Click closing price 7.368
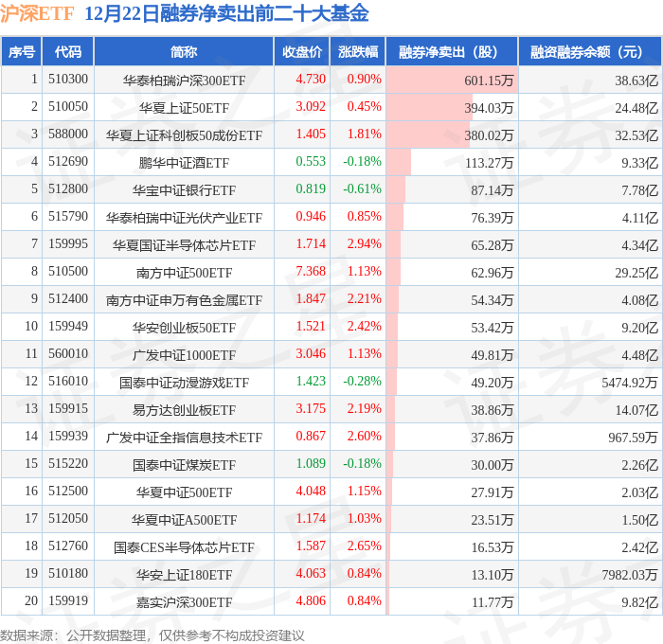The width and height of the screenshot is (663, 644). pos(311,272)
